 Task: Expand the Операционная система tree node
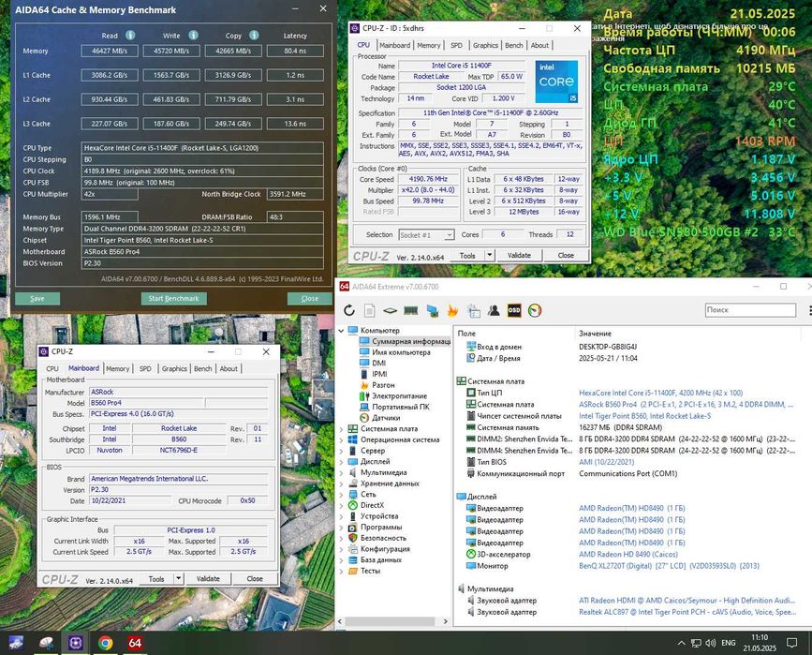[x=341, y=440]
